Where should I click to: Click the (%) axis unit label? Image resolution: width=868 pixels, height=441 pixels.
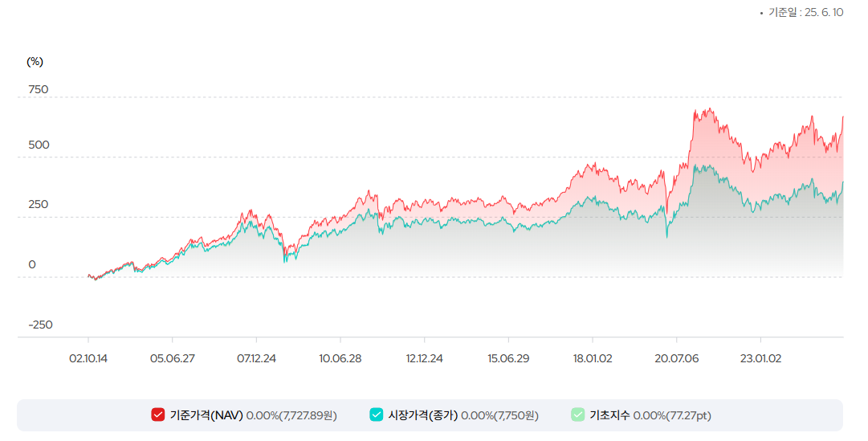(35, 62)
